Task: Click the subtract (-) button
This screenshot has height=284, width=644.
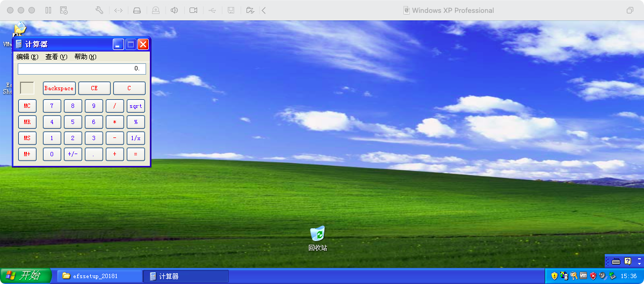Action: (x=115, y=139)
